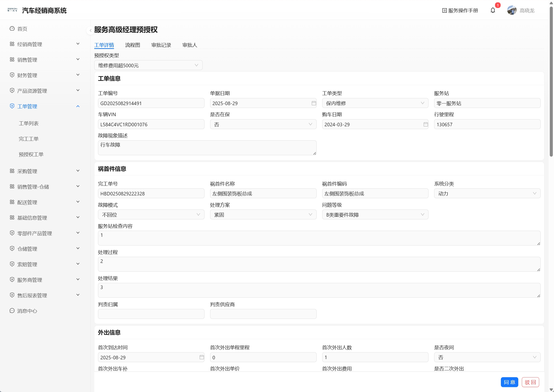Click the 故障现象描述 text area
The width and height of the screenshot is (554, 392).
pos(207,148)
